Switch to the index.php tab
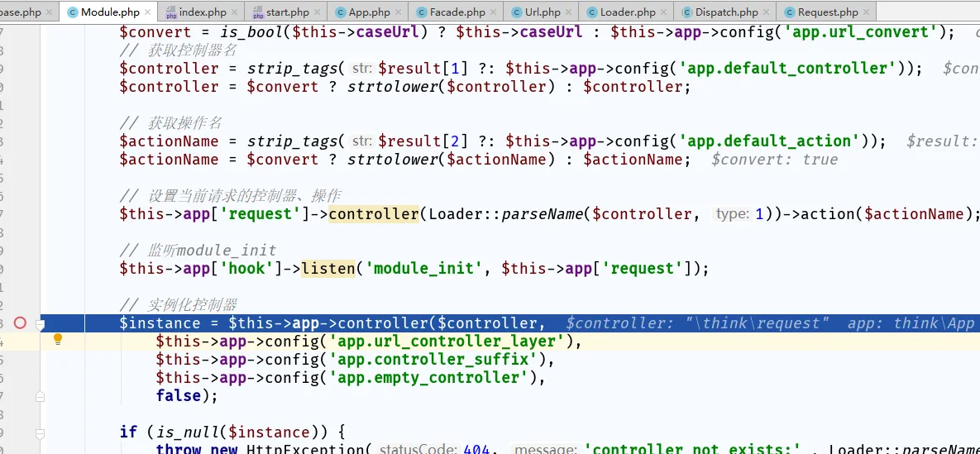980x454 pixels. [203, 12]
